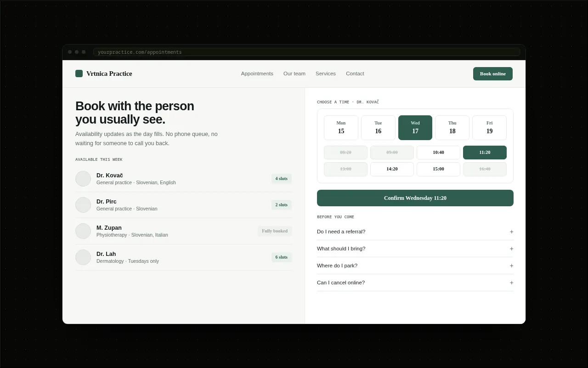This screenshot has width=588, height=368.
Task: Expand plus icon for Can I cancel online
Action: pos(511,283)
